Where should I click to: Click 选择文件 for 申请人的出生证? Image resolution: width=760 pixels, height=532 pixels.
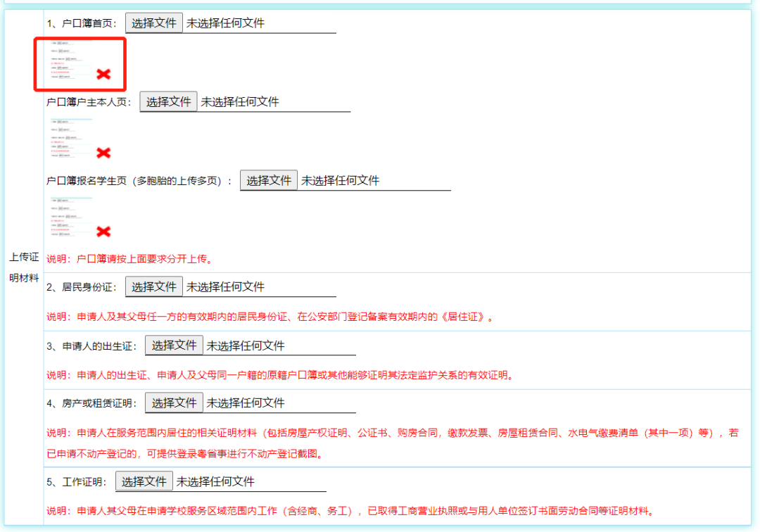tap(174, 345)
